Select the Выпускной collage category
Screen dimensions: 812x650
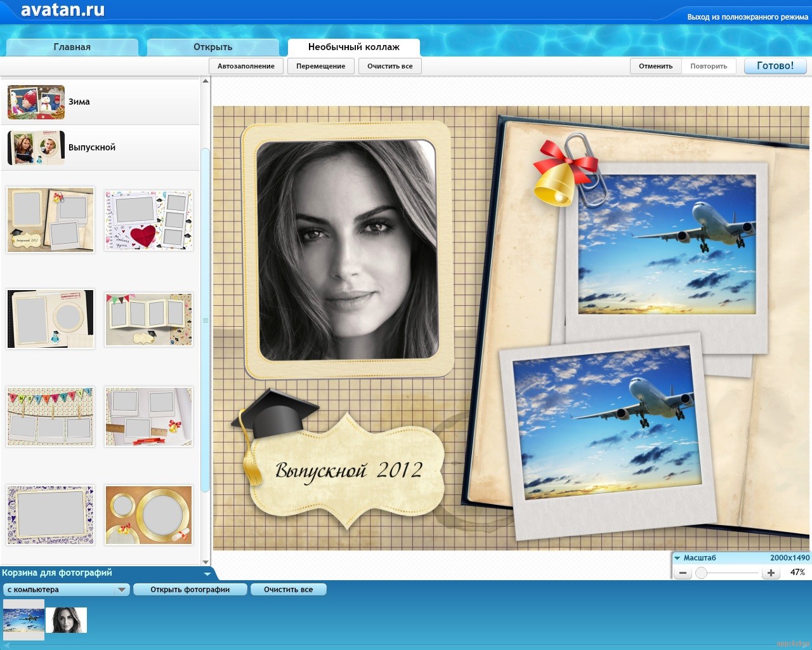coord(100,147)
